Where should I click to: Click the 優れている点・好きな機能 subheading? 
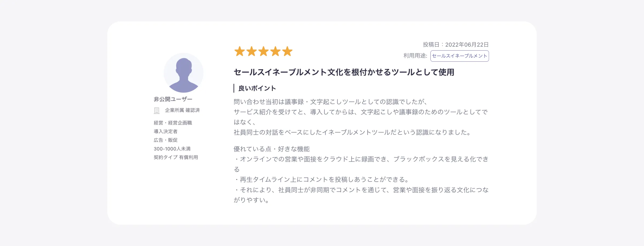pyautogui.click(x=272, y=149)
